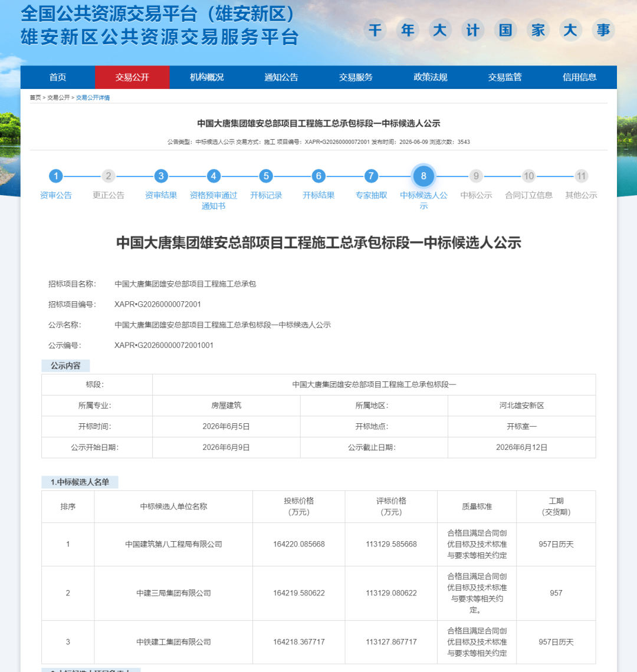
Task: Click the 开标结果 step label
Action: coord(318,196)
